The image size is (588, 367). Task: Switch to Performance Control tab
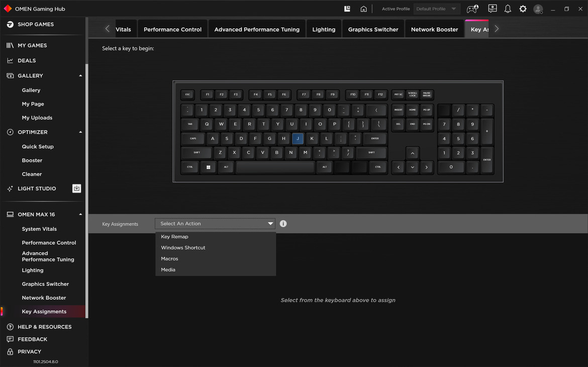pyautogui.click(x=172, y=29)
